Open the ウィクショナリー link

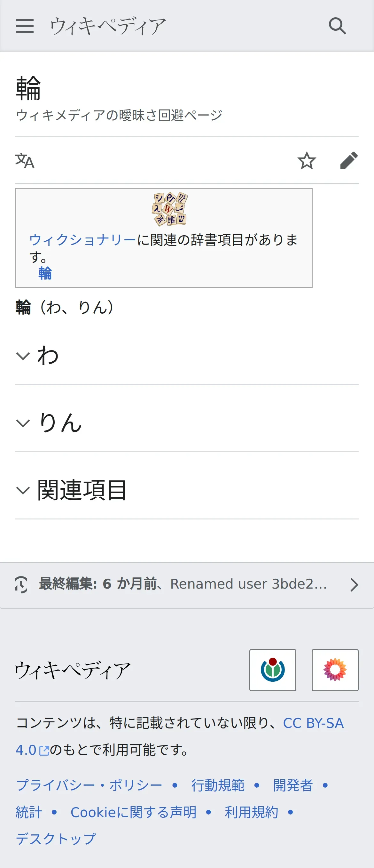(83, 240)
